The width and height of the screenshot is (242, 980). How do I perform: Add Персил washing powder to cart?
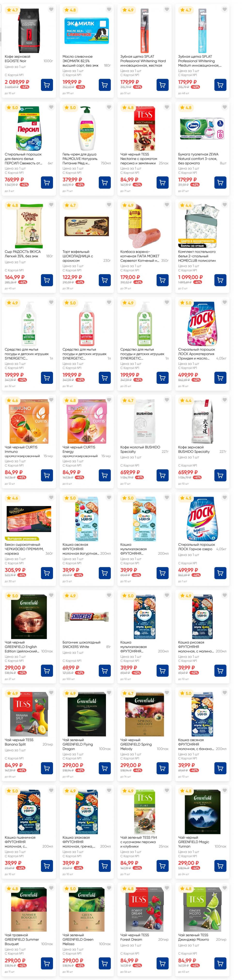click(x=47, y=183)
